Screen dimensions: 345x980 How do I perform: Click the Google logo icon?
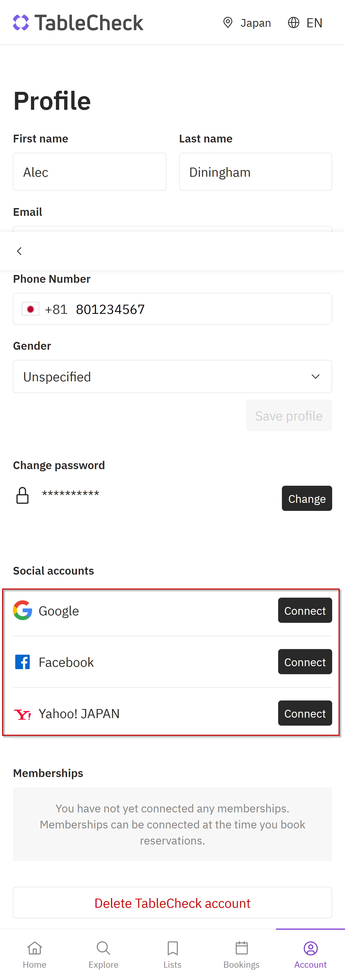22,610
